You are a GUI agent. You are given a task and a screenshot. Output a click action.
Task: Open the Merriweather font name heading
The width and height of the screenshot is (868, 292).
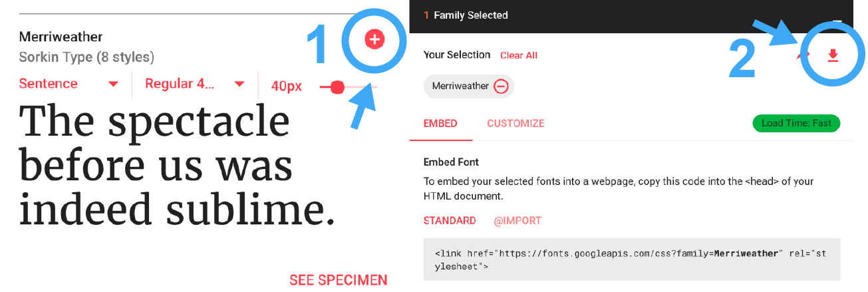coord(61,37)
